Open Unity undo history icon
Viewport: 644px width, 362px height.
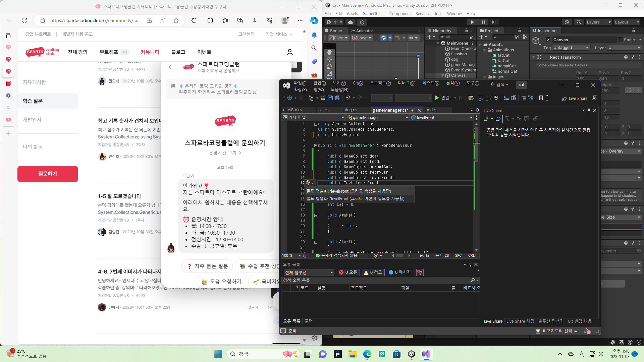(x=567, y=22)
